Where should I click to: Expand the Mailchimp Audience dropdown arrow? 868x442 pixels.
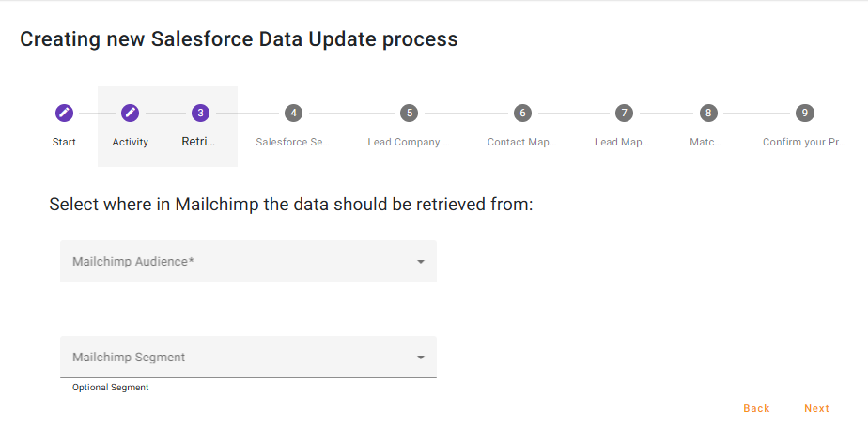tap(421, 262)
